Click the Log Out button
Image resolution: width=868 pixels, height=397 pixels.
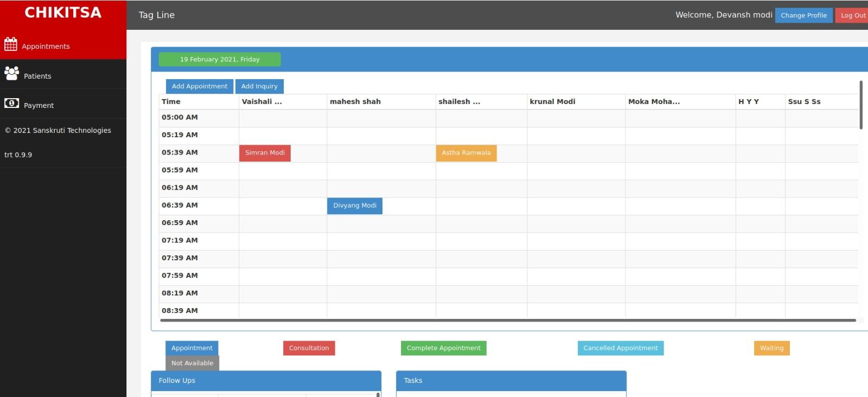(853, 15)
